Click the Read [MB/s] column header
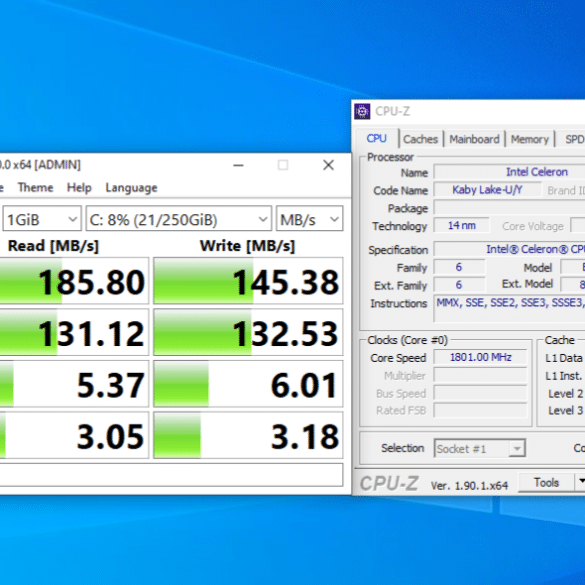 point(53,246)
